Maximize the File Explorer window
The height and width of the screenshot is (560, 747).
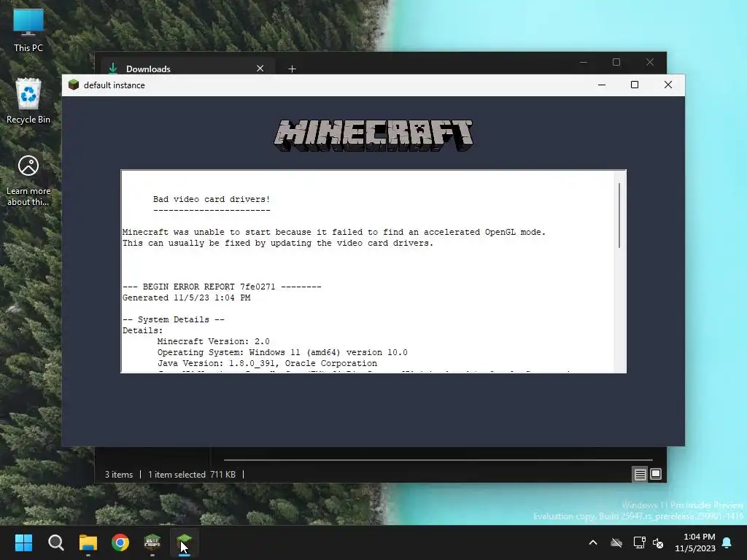tap(616, 63)
